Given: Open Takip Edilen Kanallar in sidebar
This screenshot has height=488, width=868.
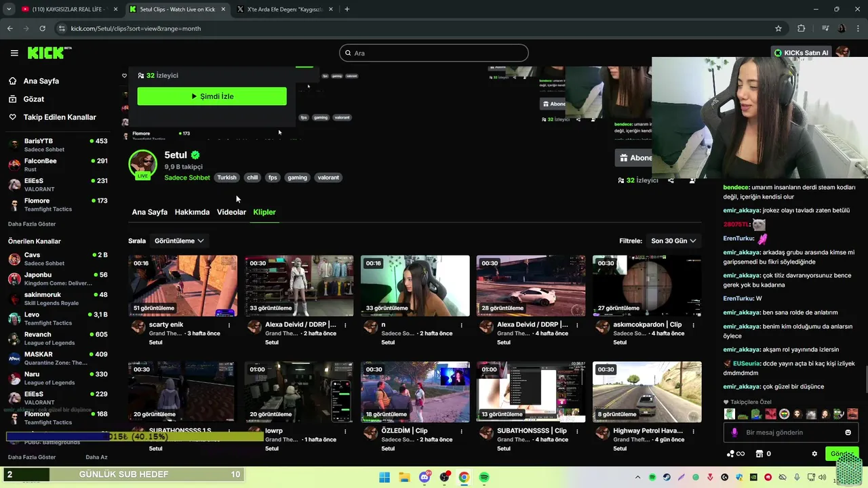Looking at the screenshot, I should [60, 117].
